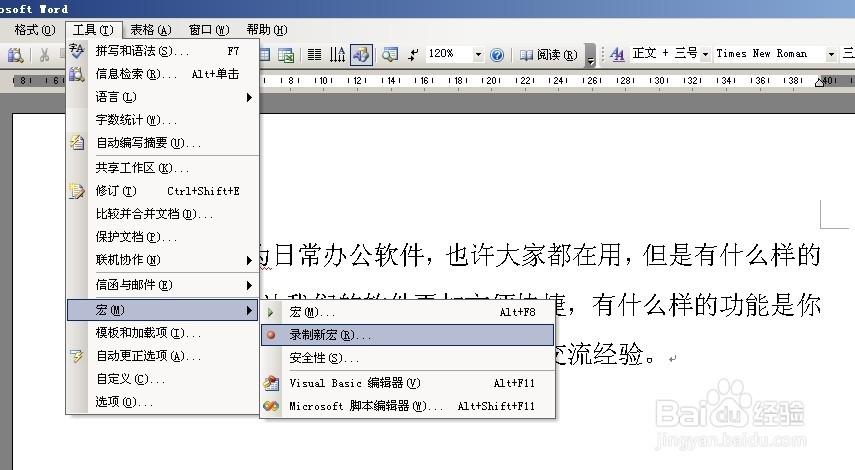
Task: Click the AutoSummarize icon in the menu
Action: tap(77, 143)
